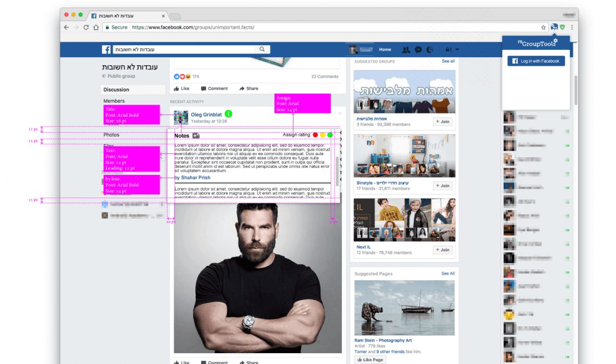Viewport: 616px width, 364px height.
Task: Click Comment beneath the 22 Comments counter
Action: [x=214, y=89]
